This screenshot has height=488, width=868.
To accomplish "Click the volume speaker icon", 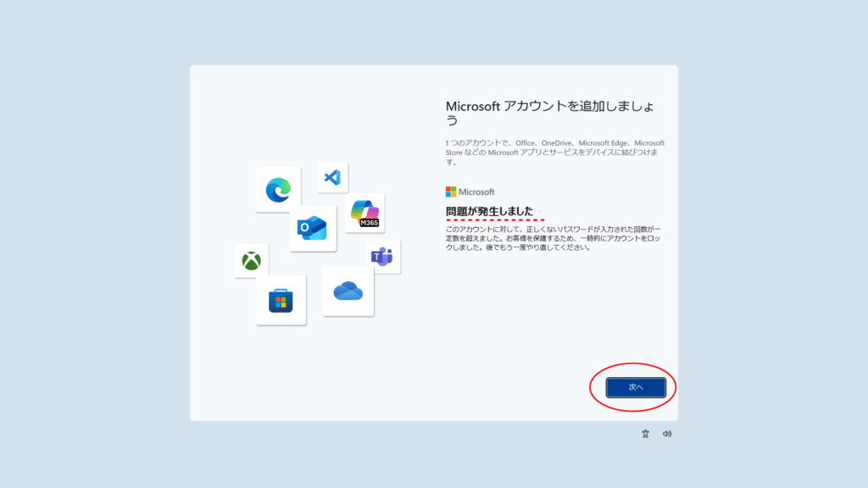I will click(667, 434).
